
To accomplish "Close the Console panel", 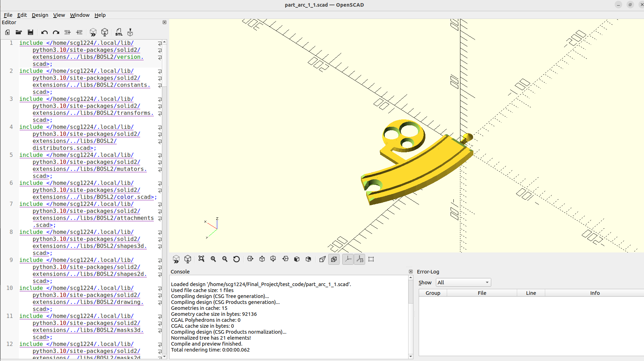I will pos(411,272).
